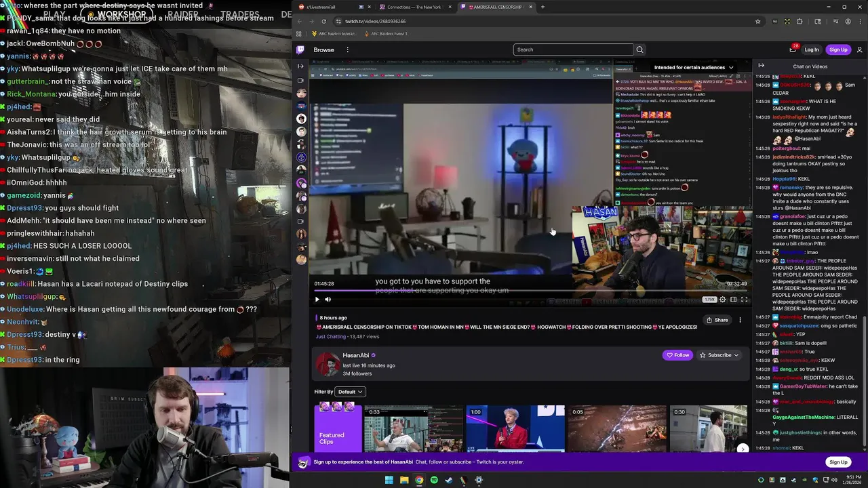
Task: Open a new browser tab
Action: (542, 7)
